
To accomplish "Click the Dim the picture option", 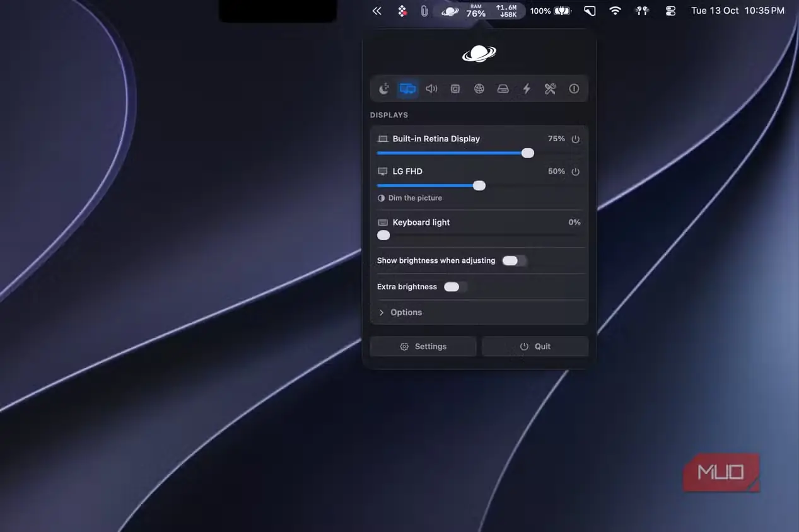I will (x=410, y=198).
